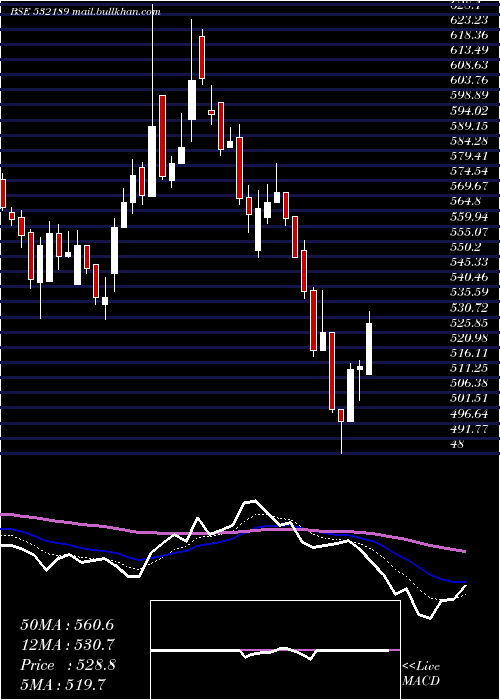Select the 584.28 price axis label
The width and height of the screenshot is (500, 700).
click(469, 141)
